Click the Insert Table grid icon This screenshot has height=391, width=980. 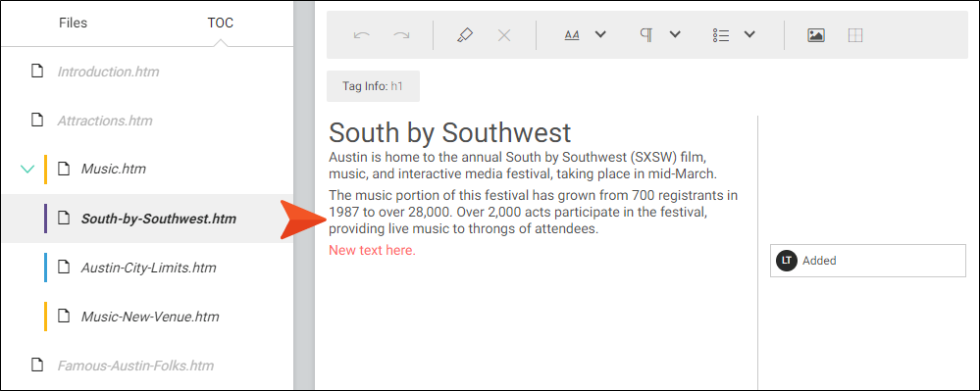coord(855,35)
